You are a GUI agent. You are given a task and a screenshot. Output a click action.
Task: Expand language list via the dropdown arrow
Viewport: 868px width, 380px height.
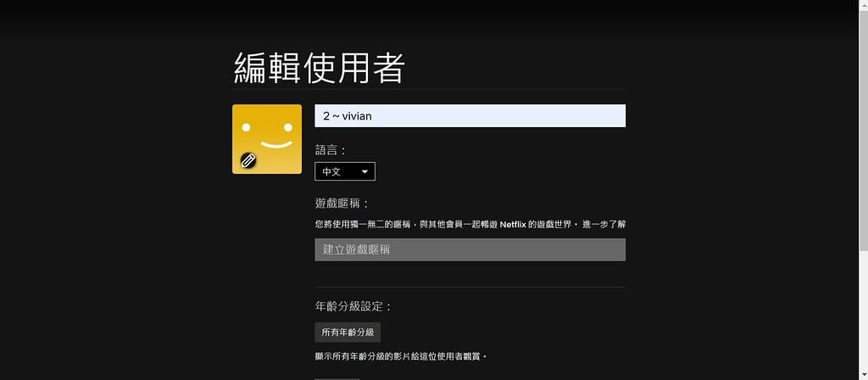pos(365,171)
